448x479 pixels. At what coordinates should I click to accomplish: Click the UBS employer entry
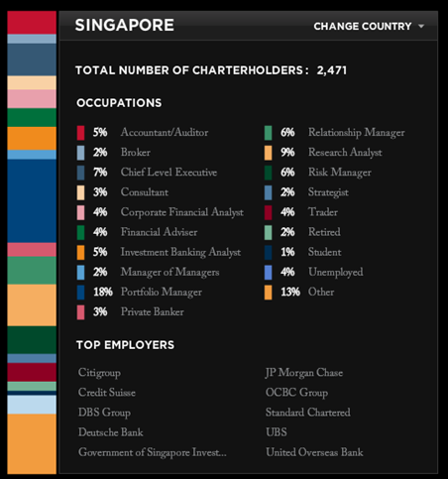[277, 432]
